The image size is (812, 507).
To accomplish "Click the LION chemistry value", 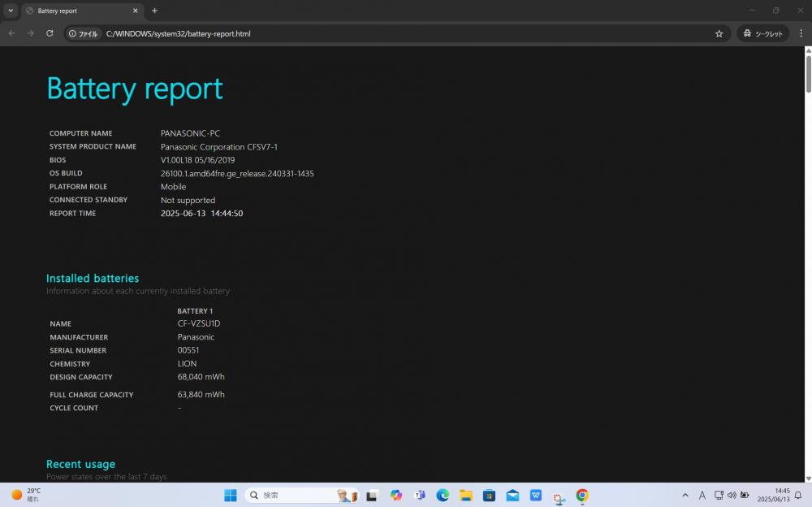I will [x=187, y=364].
